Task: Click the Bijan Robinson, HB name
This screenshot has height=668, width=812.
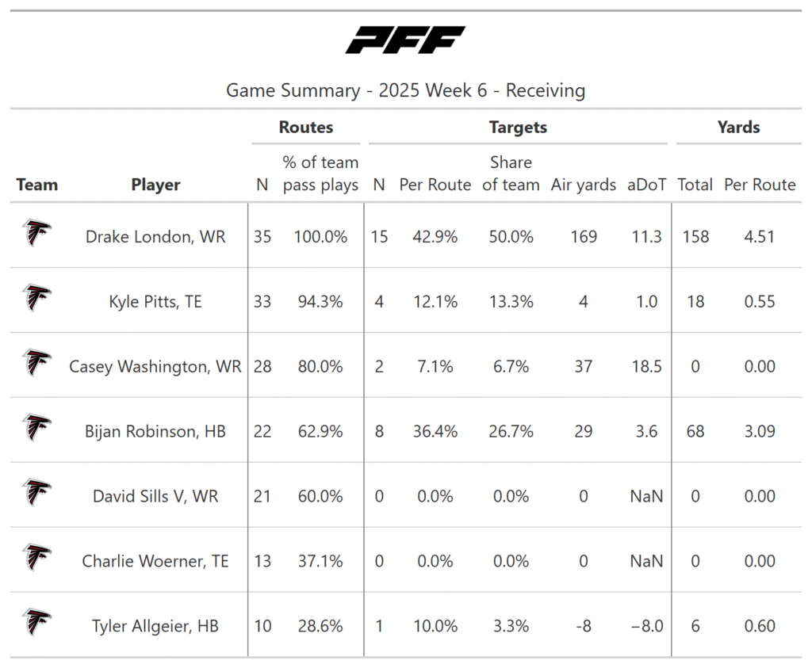Action: (155, 432)
